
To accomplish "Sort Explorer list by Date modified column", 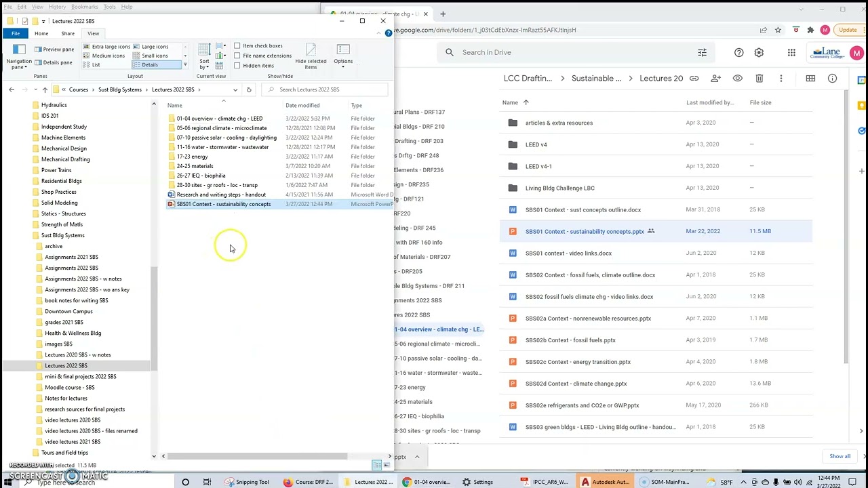I will 302,106.
